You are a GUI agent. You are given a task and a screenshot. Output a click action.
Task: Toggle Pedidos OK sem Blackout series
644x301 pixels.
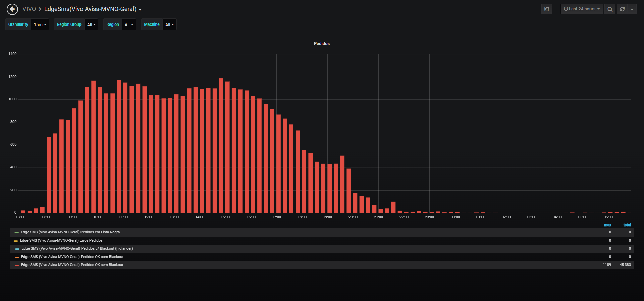[x=72, y=265]
